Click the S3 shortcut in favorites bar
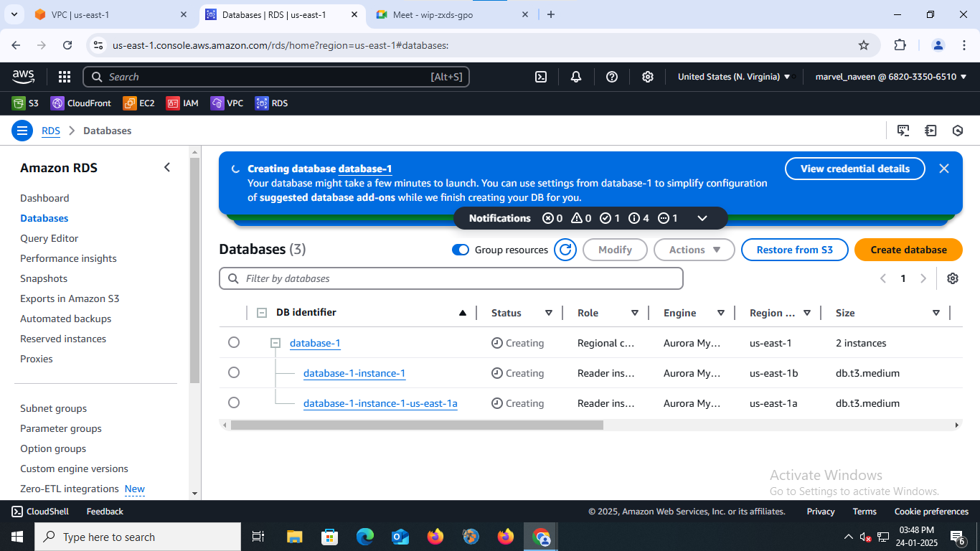980x551 pixels. 25,103
